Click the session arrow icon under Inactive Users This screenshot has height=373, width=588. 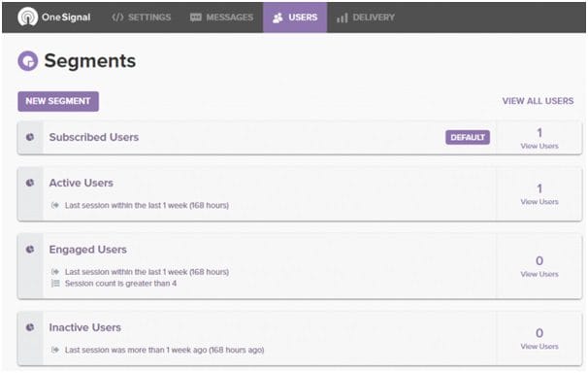55,350
